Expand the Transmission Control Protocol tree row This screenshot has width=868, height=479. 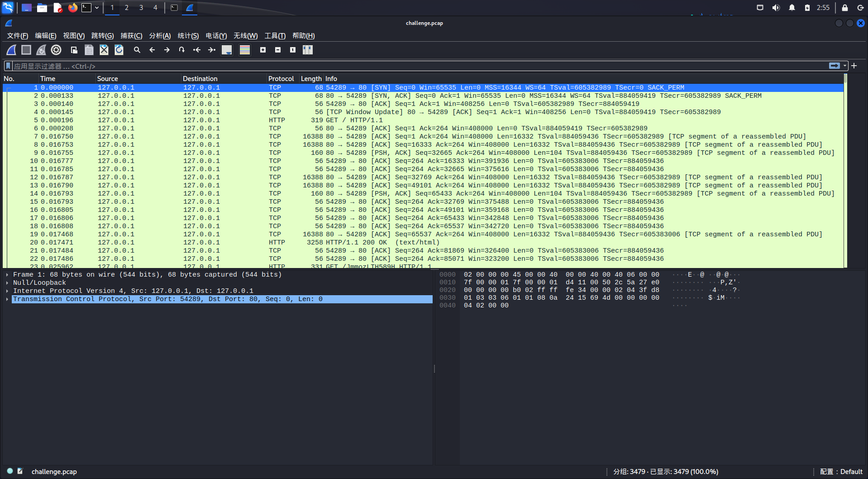coord(7,299)
